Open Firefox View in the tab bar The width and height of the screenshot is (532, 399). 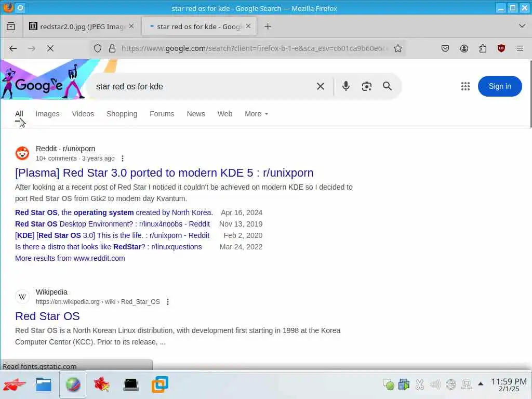(x=11, y=26)
